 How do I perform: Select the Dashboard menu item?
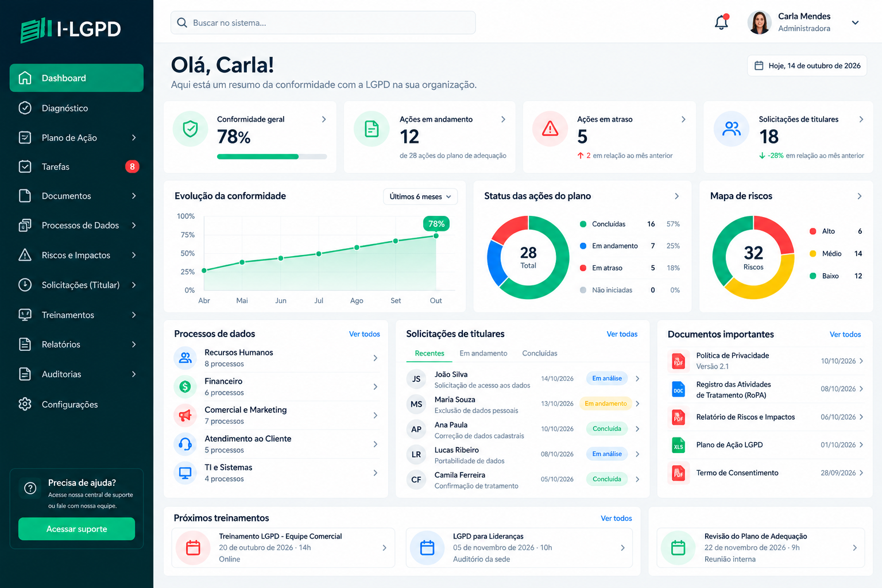[76, 78]
